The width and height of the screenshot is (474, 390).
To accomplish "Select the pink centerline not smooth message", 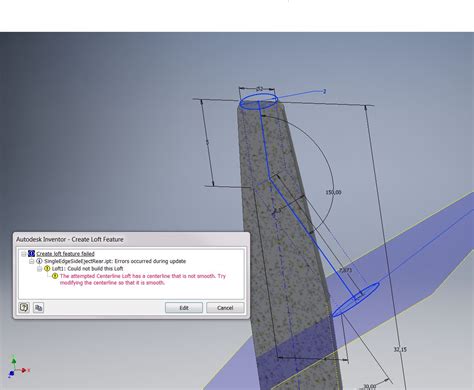I will 143,279.
